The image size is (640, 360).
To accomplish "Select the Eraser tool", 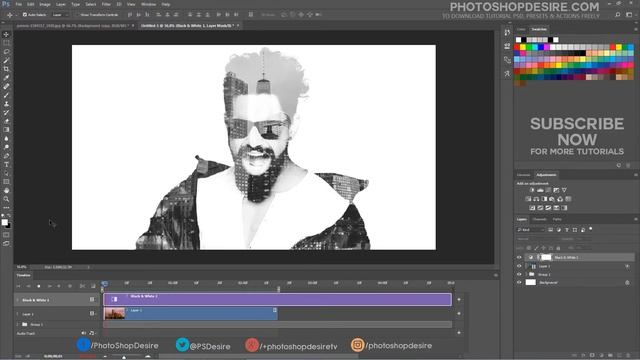I will pyautogui.click(x=6, y=121).
